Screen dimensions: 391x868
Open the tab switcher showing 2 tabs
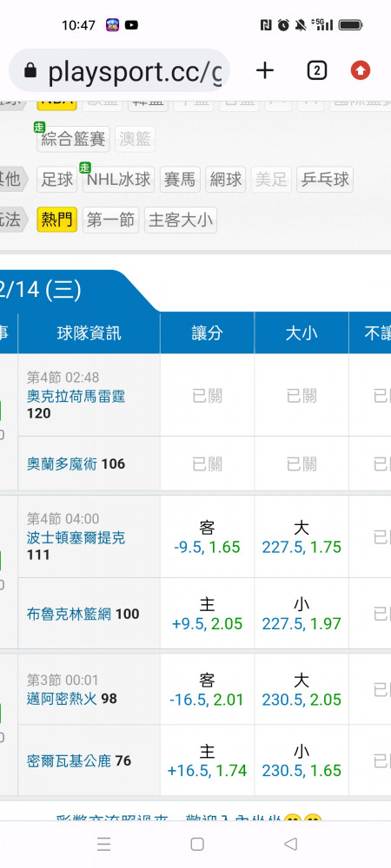point(316,71)
